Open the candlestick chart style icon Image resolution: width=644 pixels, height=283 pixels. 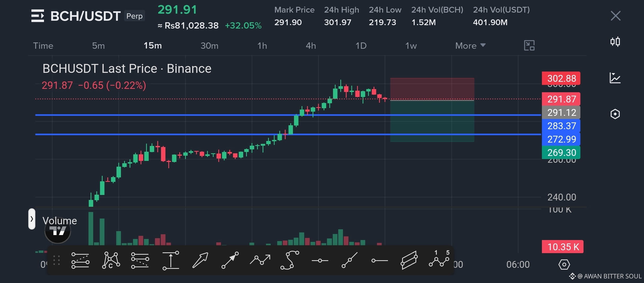[615, 42]
